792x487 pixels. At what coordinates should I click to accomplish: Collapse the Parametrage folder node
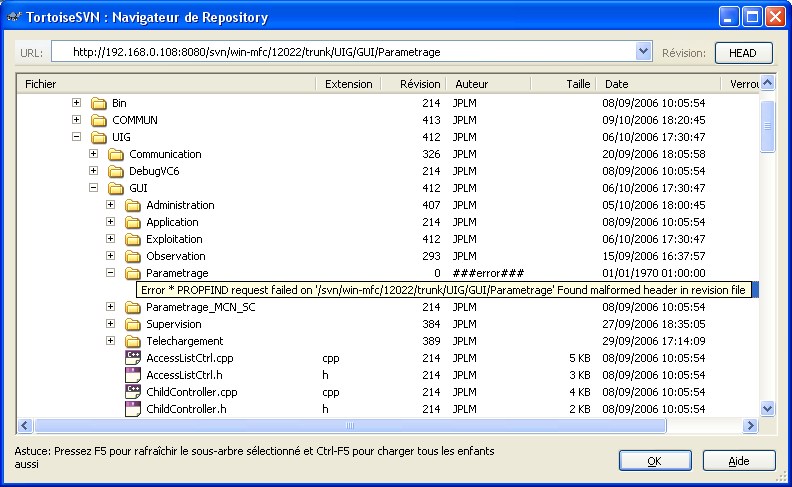(x=111, y=273)
